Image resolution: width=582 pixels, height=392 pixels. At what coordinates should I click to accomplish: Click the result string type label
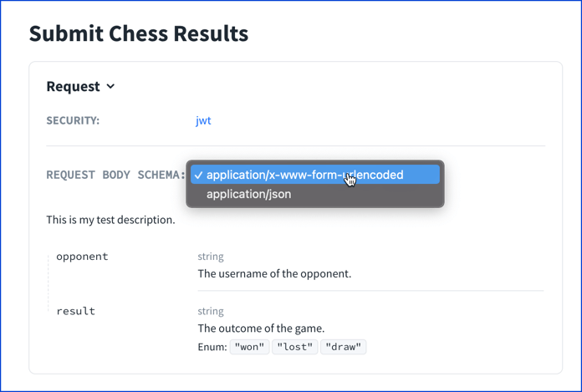[211, 311]
